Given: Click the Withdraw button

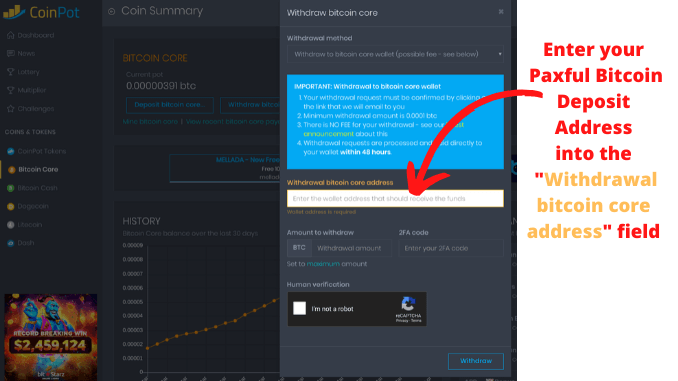Looking at the screenshot, I should point(476,361).
